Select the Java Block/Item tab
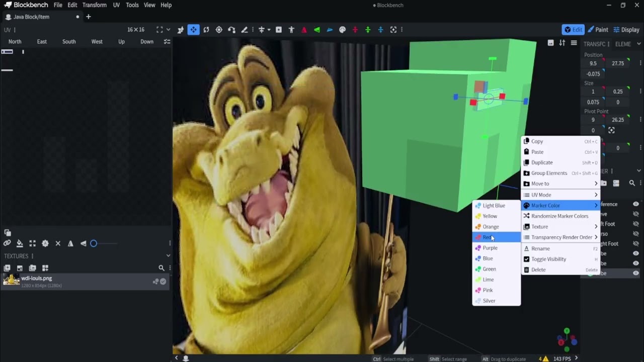Screen dimensions: 644x362 [x=41, y=17]
